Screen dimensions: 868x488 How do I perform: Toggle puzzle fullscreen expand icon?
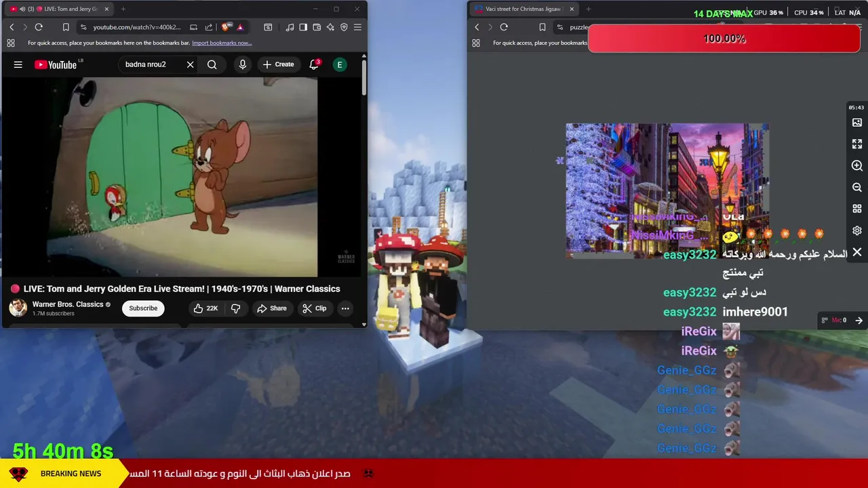pos(857,144)
